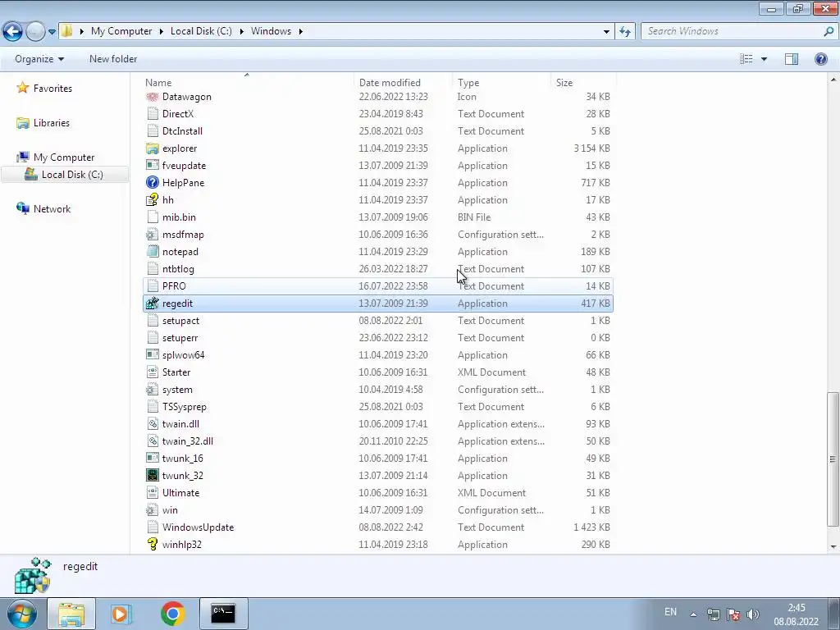The width and height of the screenshot is (840, 630).
Task: Select the winhlp32 application icon
Action: click(x=153, y=545)
